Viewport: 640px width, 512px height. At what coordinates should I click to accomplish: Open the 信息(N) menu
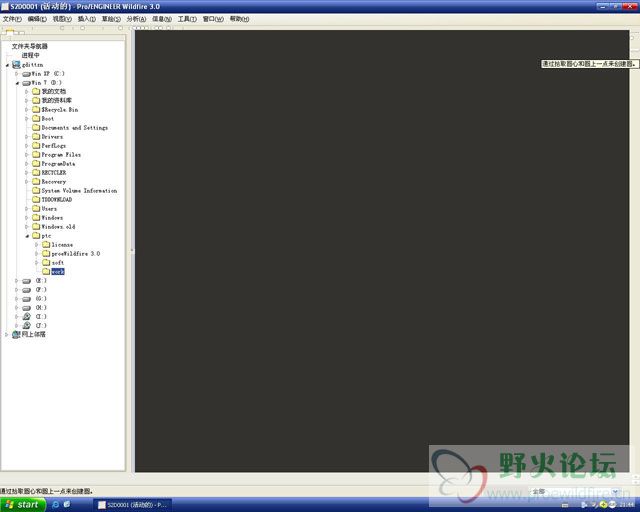tap(162, 19)
